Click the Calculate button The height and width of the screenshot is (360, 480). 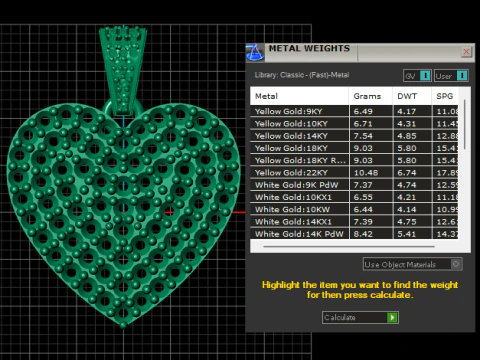360,317
